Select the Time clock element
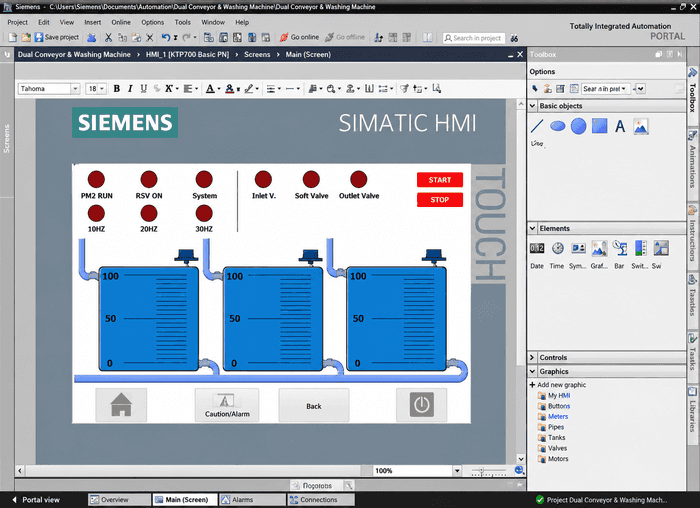This screenshot has height=508, width=700. [x=558, y=248]
